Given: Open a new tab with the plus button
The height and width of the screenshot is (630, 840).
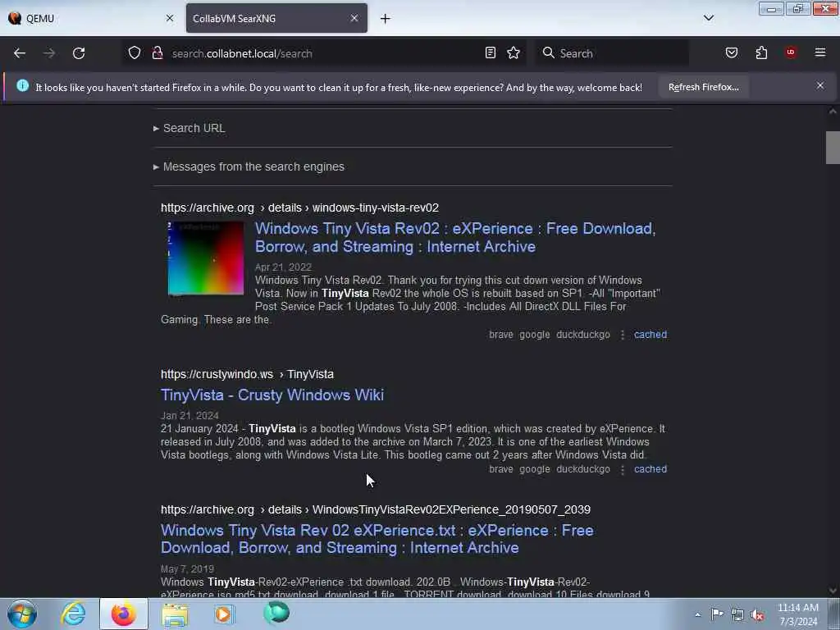Looking at the screenshot, I should coord(386,19).
